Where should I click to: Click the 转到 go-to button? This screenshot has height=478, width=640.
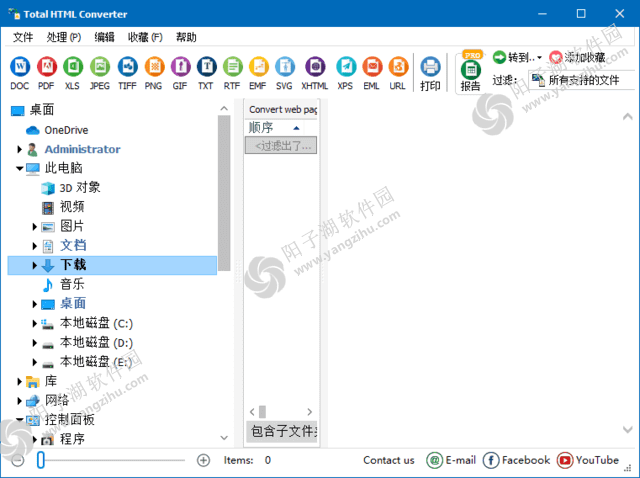point(513,58)
